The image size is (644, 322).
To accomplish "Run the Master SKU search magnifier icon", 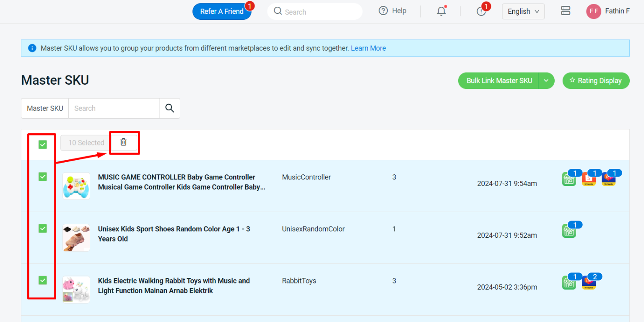I will [169, 108].
